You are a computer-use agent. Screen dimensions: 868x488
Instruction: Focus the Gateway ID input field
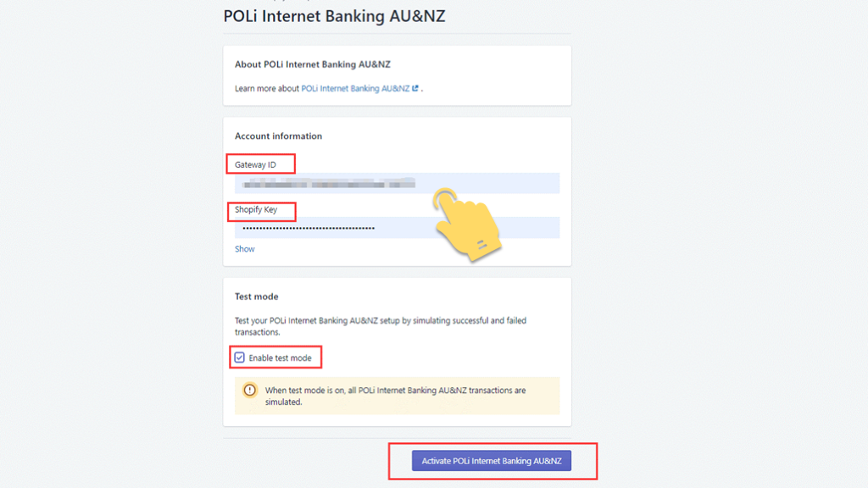397,183
